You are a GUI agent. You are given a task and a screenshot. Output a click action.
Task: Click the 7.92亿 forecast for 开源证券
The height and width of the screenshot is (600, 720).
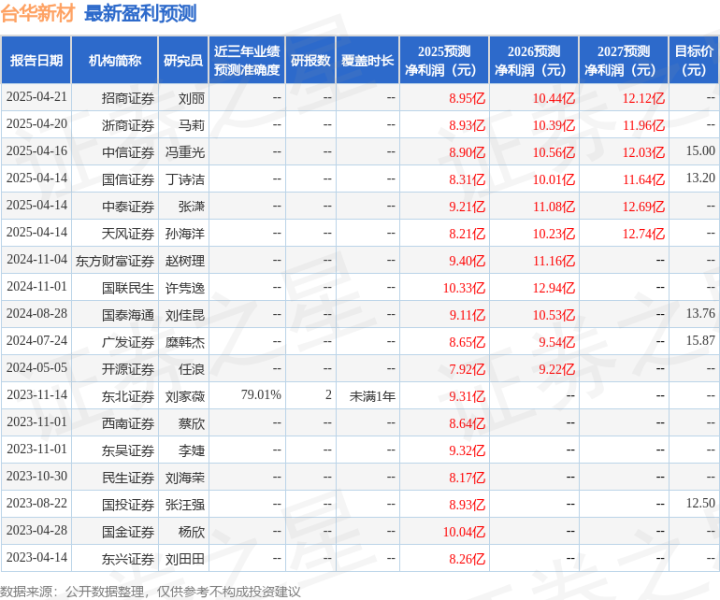(x=467, y=369)
